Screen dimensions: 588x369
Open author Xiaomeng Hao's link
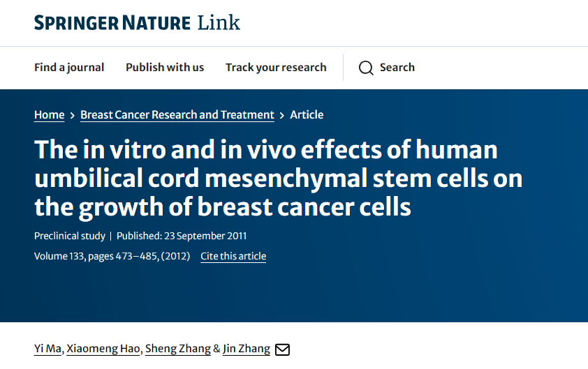pos(103,349)
